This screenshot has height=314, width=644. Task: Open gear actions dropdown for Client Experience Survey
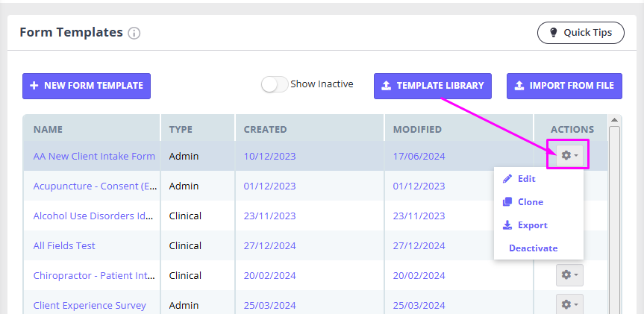tap(569, 304)
